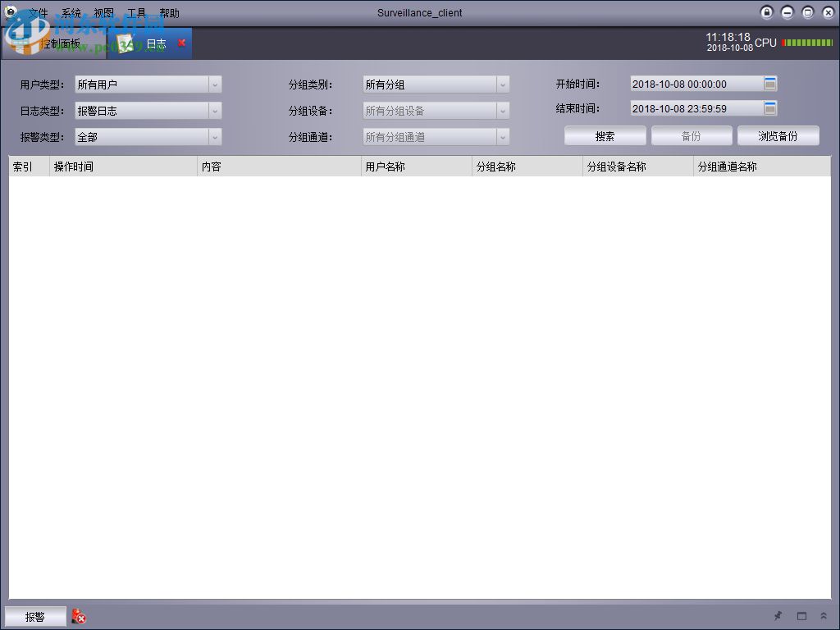This screenshot has height=630, width=840.
Task: Sort by the 索引 column header
Action: 30,167
